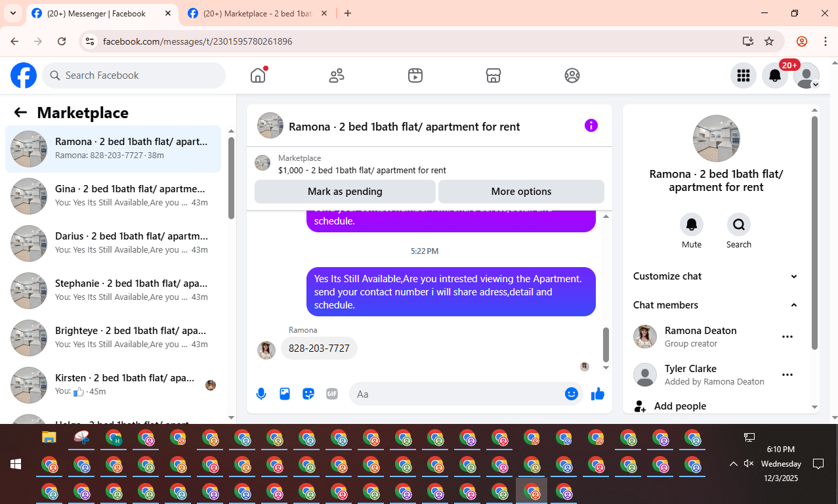Image resolution: width=838 pixels, height=504 pixels.
Task: Open Windows Start menu
Action: (16, 465)
